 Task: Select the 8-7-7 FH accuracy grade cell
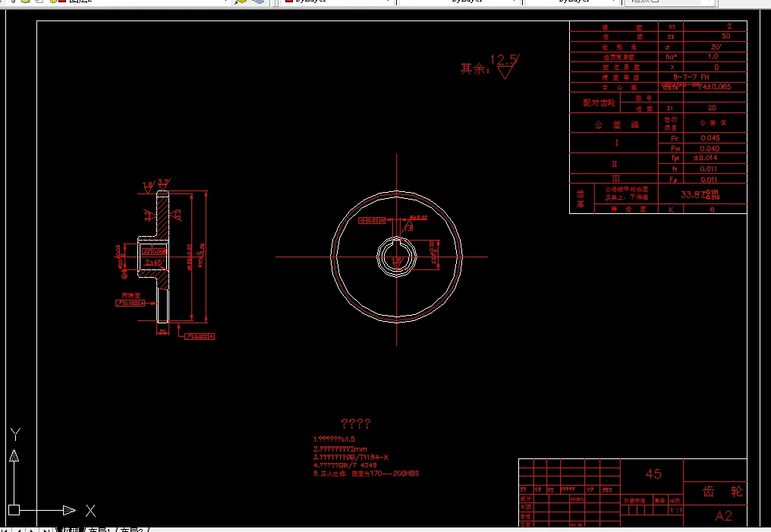pos(691,77)
